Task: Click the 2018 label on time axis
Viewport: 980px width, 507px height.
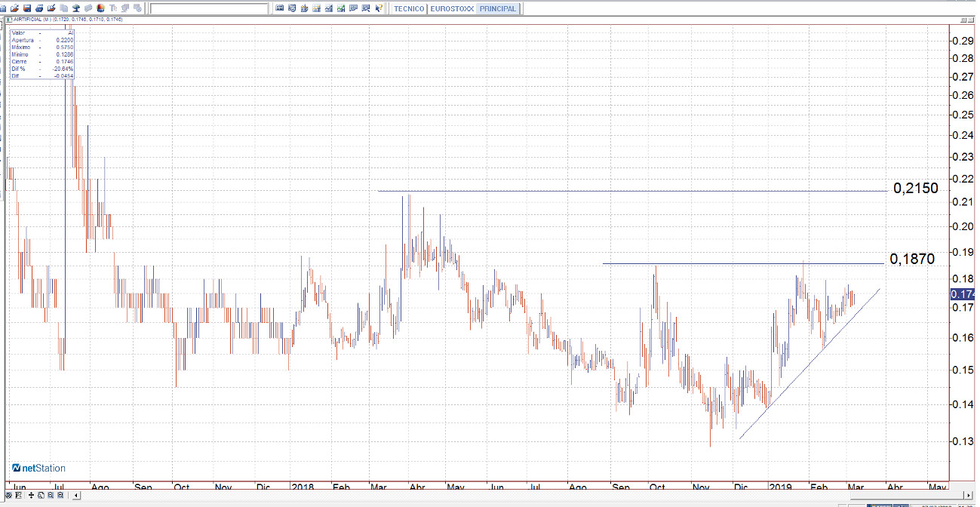Action: (303, 487)
